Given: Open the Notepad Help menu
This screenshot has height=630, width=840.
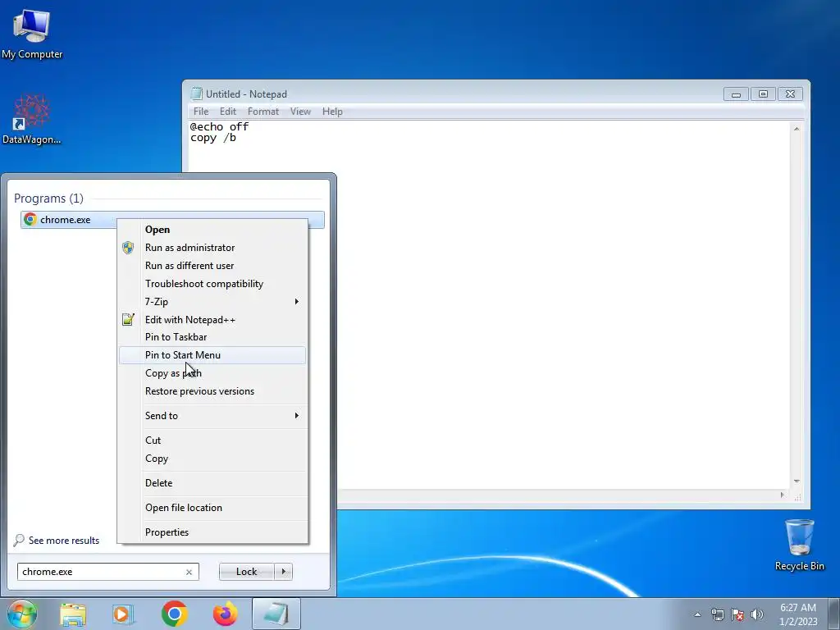Looking at the screenshot, I should (x=332, y=112).
